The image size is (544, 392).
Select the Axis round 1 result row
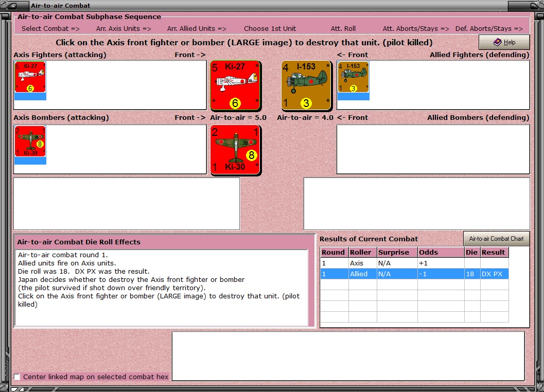415,263
